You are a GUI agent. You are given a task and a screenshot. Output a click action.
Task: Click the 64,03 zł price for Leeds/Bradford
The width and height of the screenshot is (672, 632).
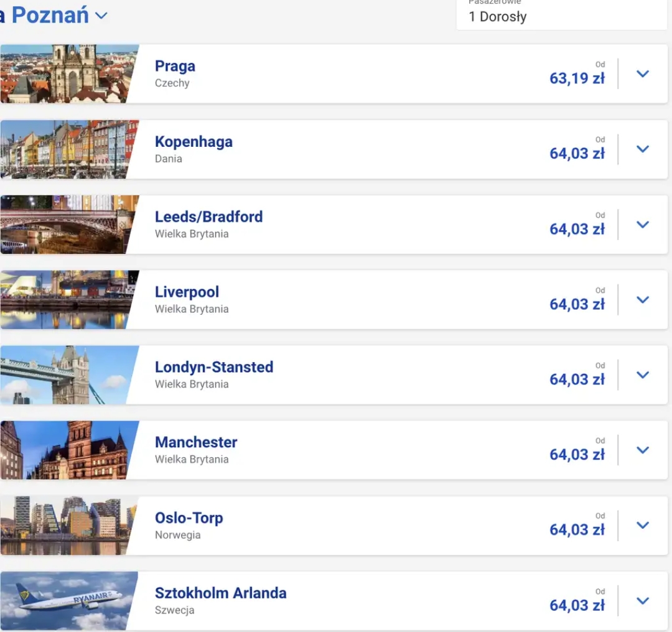[x=577, y=229]
